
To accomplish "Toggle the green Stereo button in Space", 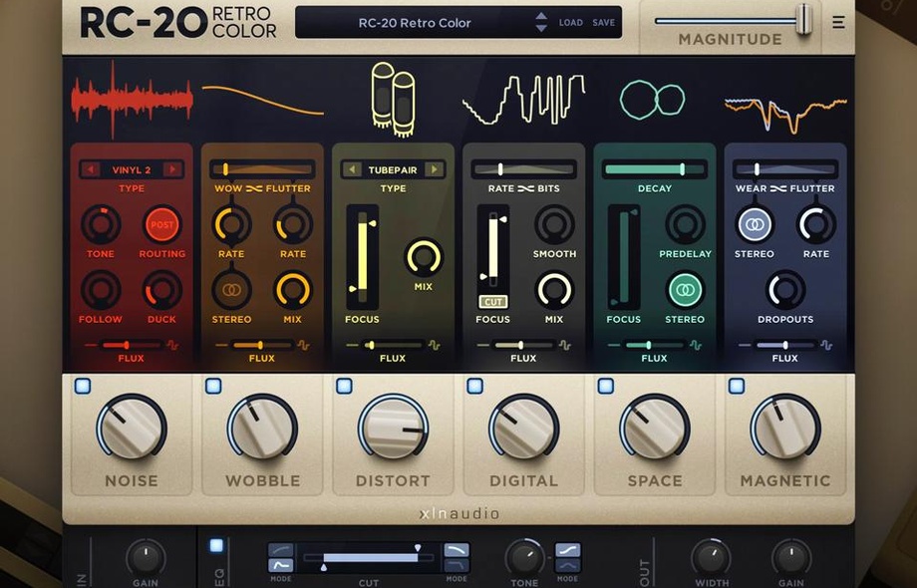I will [x=685, y=290].
